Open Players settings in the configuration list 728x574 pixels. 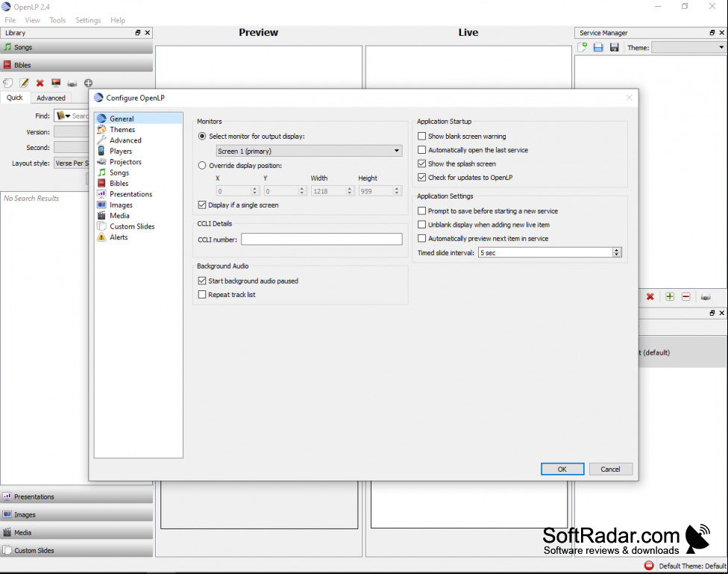(x=138, y=151)
